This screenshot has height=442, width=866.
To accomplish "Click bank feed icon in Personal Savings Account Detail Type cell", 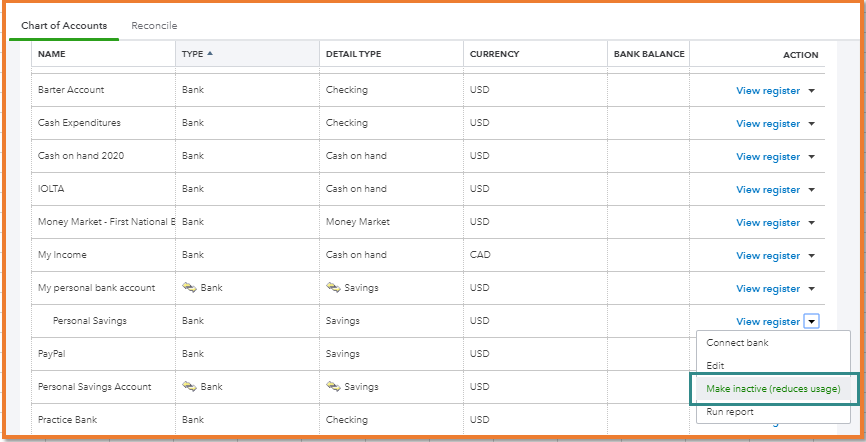I will tap(333, 387).
